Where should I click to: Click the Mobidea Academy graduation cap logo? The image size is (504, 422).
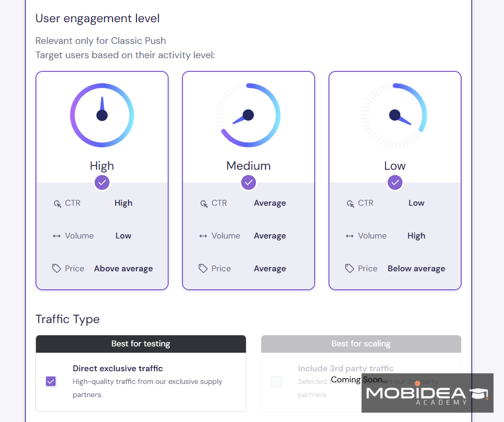pyautogui.click(x=479, y=393)
